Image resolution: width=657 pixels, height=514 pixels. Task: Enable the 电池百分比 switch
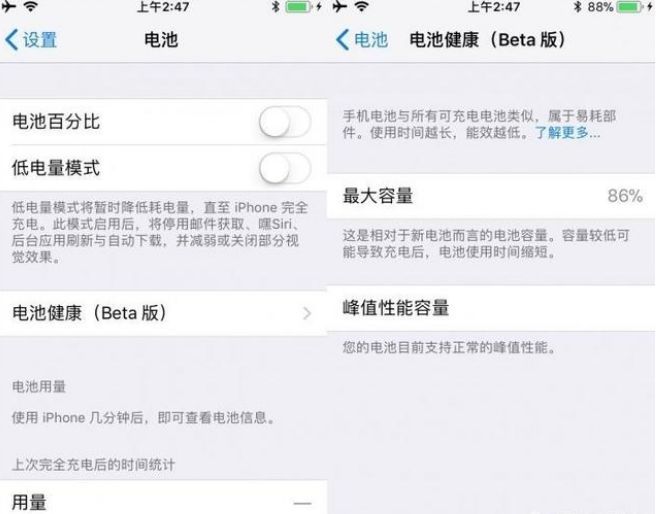click(285, 122)
